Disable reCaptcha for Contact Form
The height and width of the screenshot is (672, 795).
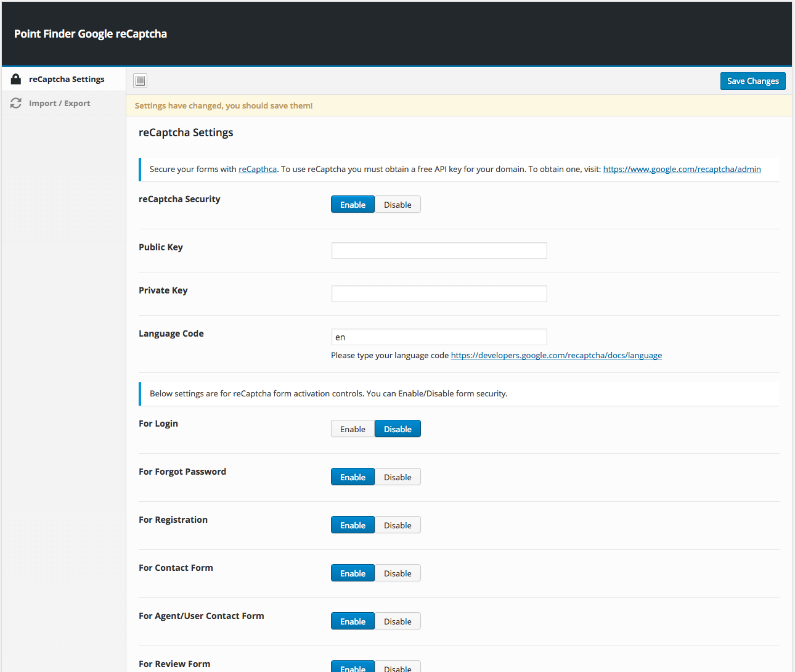pos(397,573)
